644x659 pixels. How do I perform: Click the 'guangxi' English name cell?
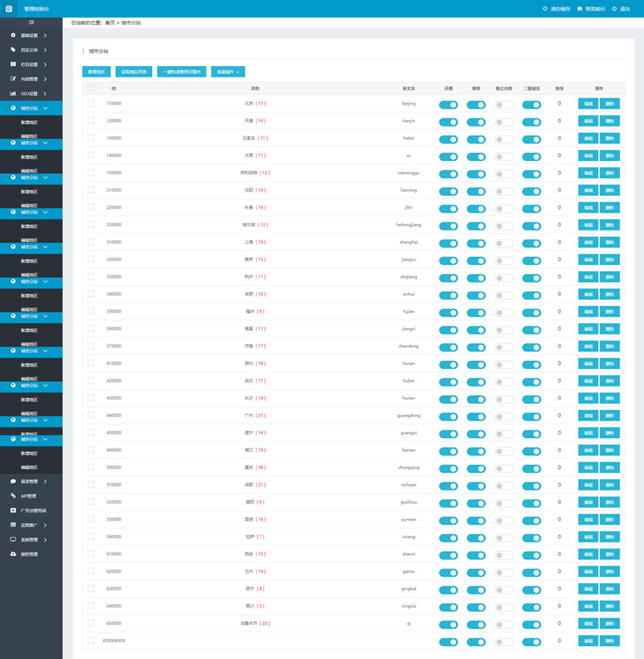(x=408, y=433)
